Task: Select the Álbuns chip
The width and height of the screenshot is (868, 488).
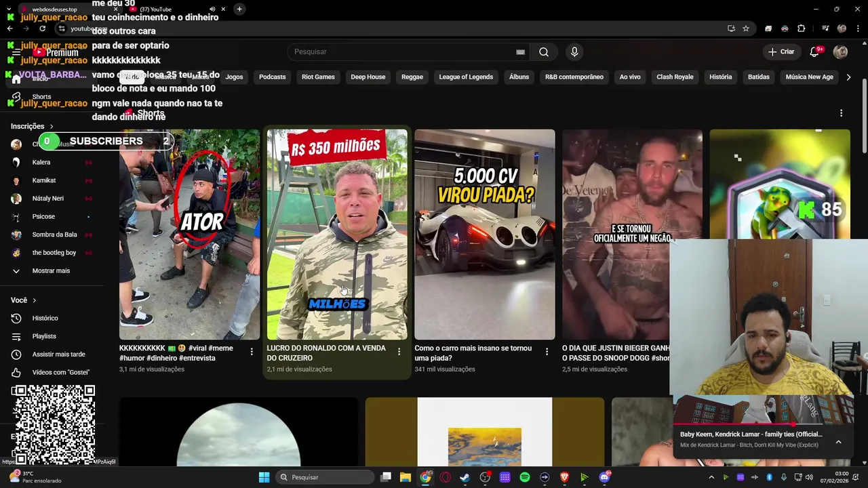Action: click(x=519, y=77)
